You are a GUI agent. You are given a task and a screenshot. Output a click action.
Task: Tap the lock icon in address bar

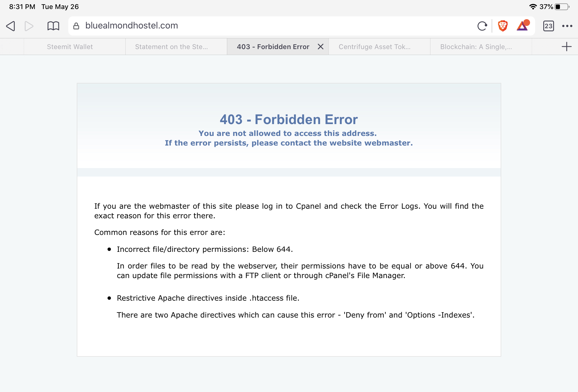tap(76, 26)
